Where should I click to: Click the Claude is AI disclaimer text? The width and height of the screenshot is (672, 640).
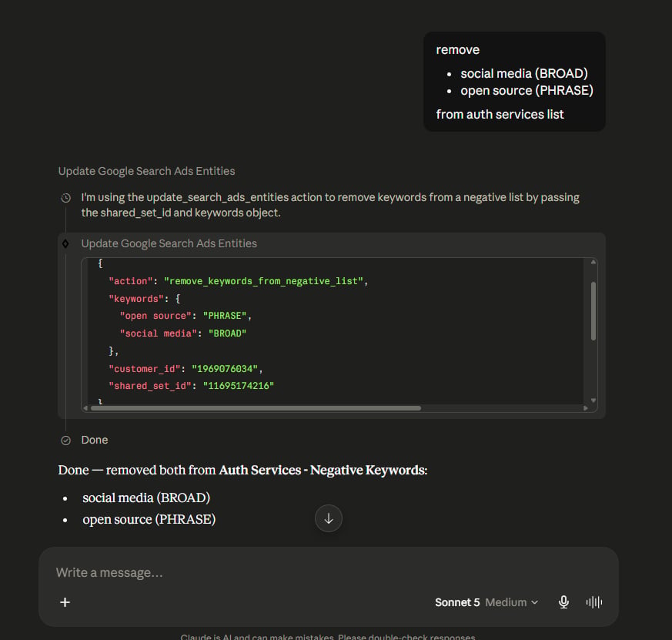pos(328,637)
